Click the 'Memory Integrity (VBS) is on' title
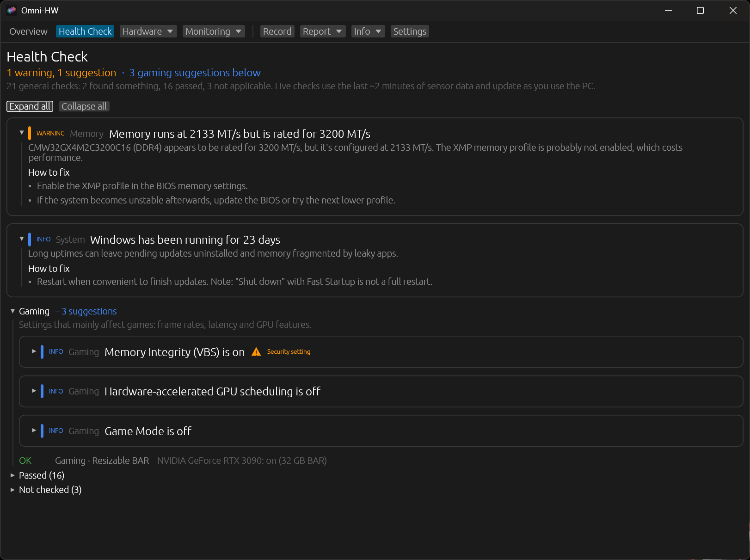 pyautogui.click(x=174, y=352)
